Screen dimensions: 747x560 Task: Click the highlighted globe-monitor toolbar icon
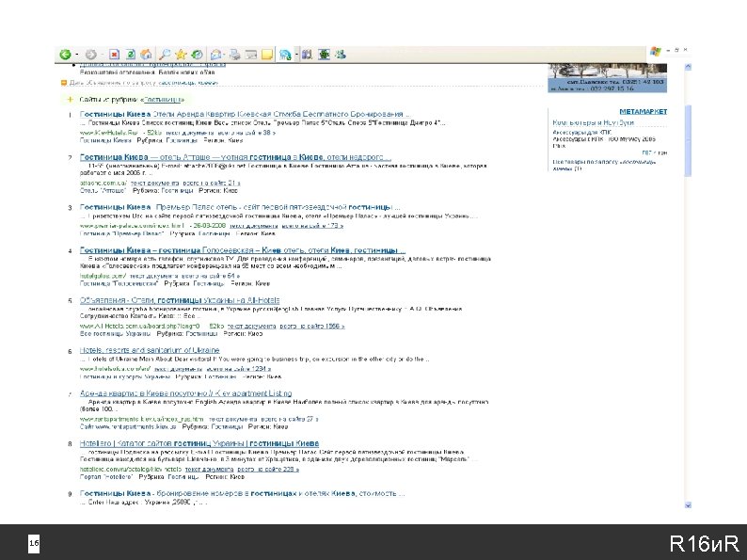tap(285, 55)
